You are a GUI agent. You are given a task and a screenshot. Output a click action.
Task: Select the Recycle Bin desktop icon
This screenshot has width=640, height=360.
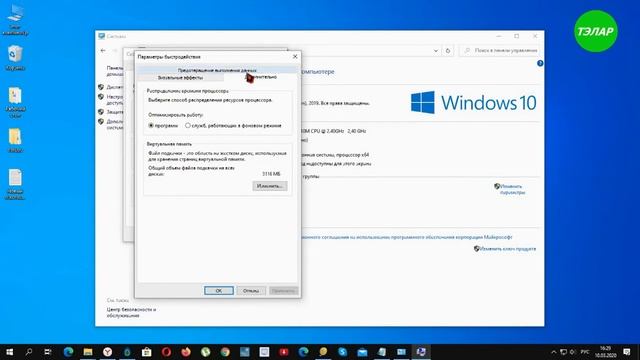15,58
